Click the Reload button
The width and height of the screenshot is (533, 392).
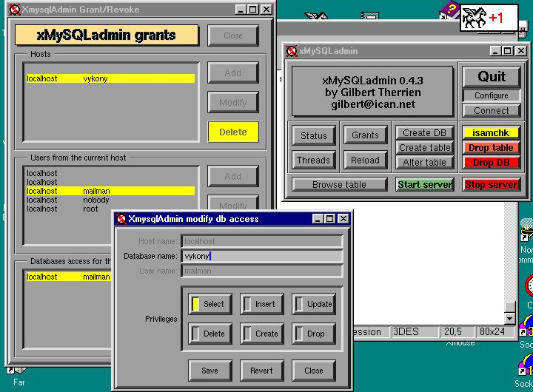click(366, 160)
